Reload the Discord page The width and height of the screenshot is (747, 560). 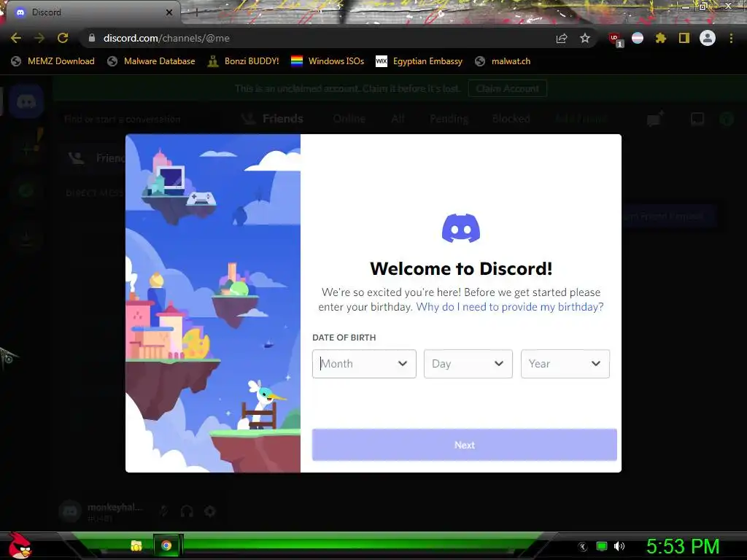point(63,38)
